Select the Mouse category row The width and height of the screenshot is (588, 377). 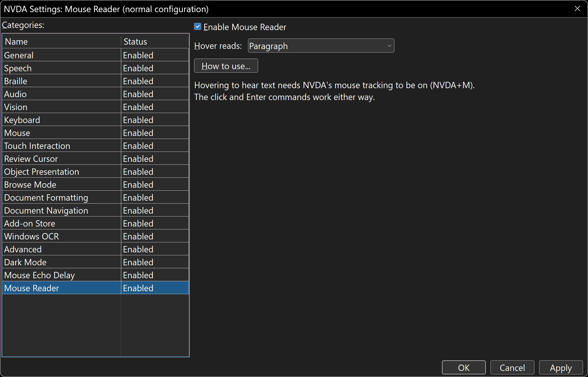[x=95, y=133]
